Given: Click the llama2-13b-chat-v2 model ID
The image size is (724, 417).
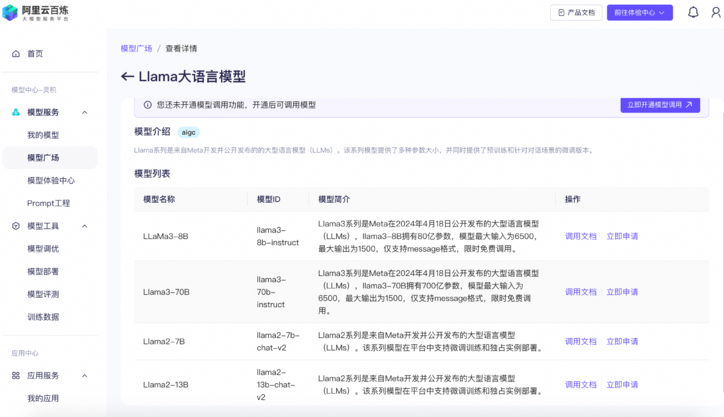Looking at the screenshot, I should (x=276, y=385).
